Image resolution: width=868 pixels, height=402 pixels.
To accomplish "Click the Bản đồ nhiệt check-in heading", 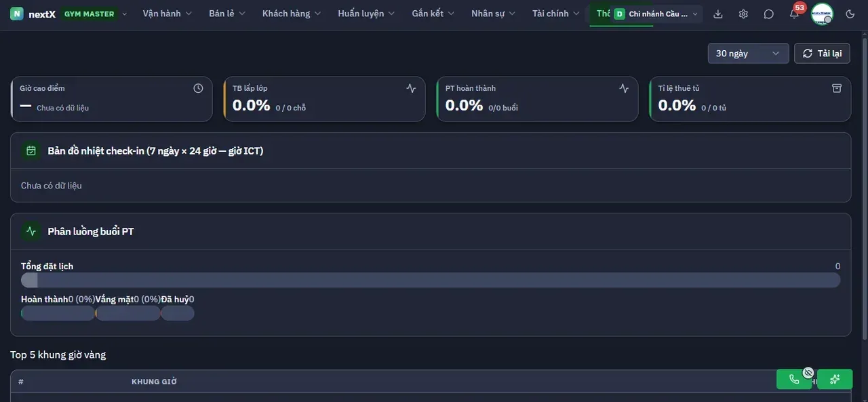I will click(155, 150).
